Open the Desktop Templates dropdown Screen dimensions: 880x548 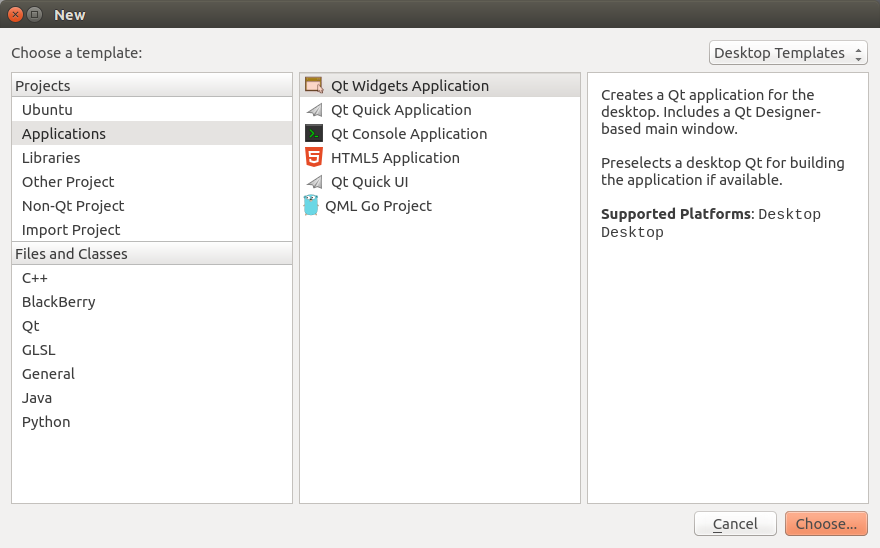788,53
